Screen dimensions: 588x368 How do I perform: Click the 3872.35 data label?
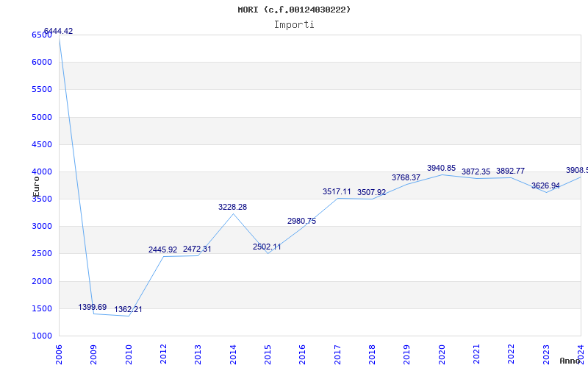[476, 171]
